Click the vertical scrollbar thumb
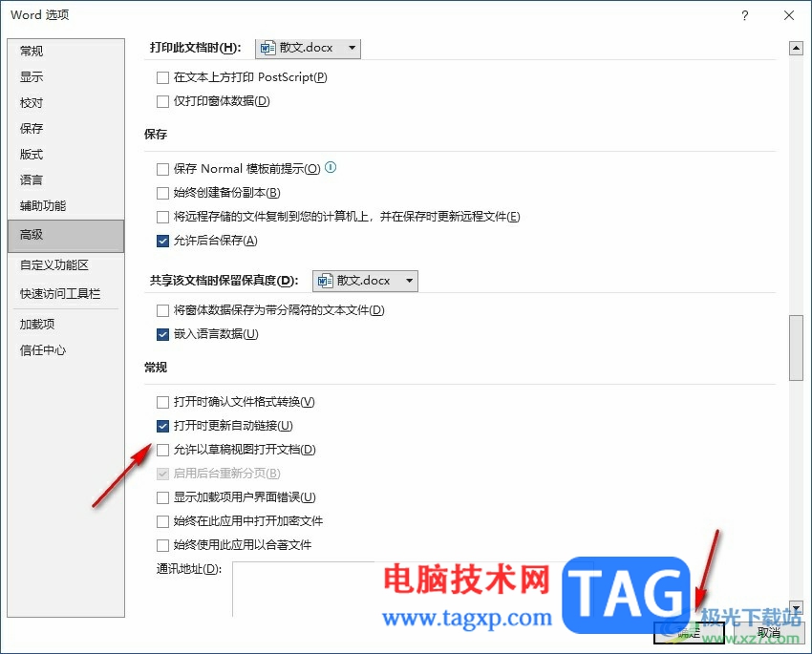 pyautogui.click(x=796, y=348)
